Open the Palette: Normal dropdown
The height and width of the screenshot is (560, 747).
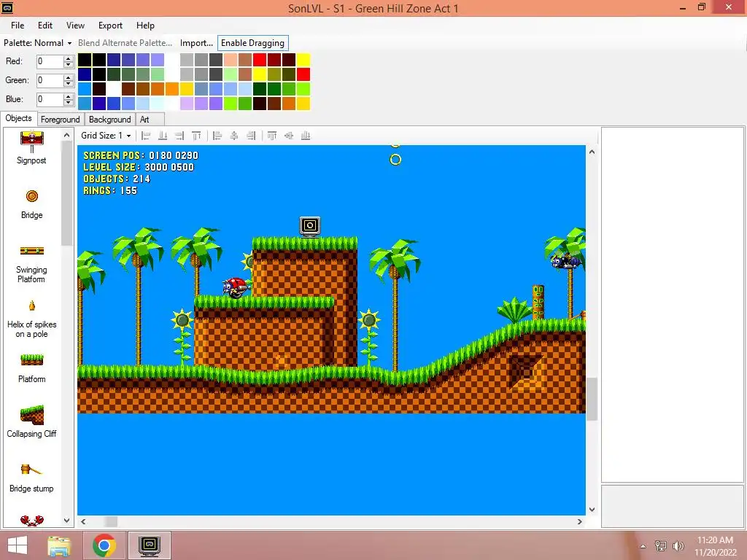38,43
